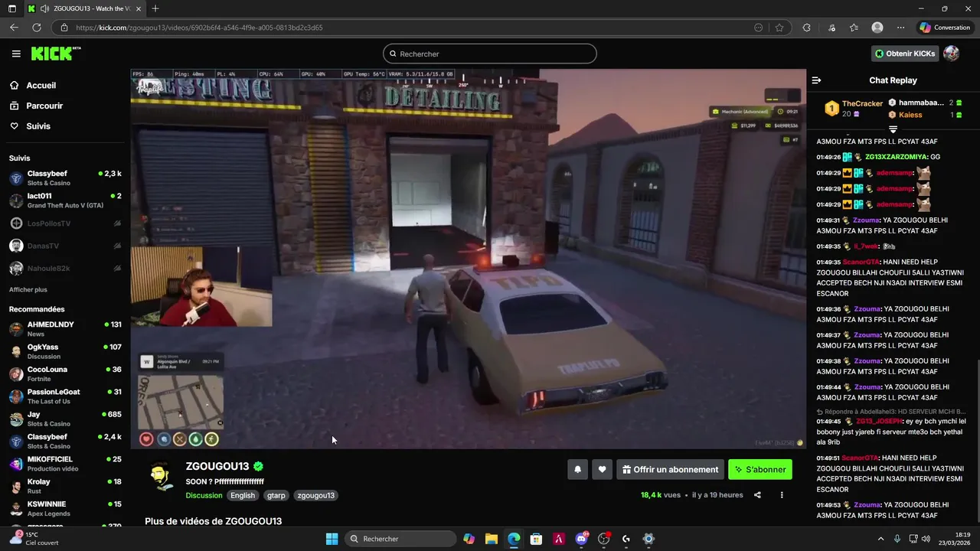Open Microsoft Store from taskbar
Image resolution: width=980 pixels, height=551 pixels.
[537, 539]
